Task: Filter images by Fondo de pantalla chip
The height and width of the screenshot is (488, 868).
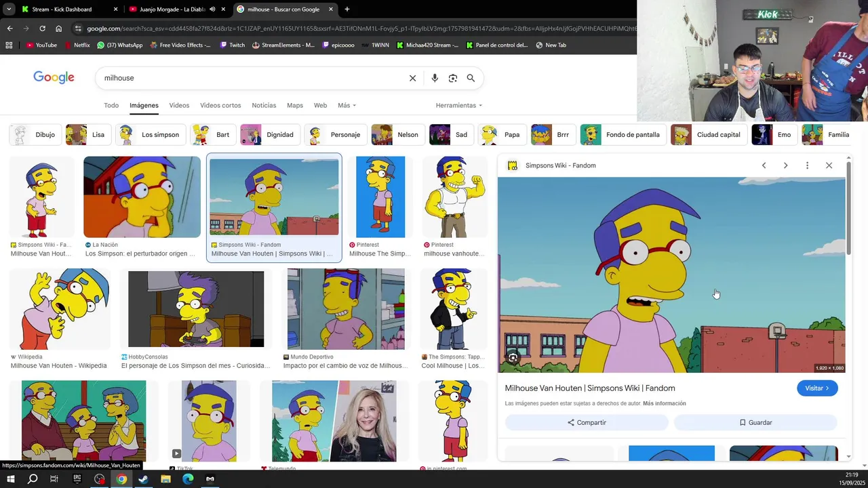Action: pos(623,135)
